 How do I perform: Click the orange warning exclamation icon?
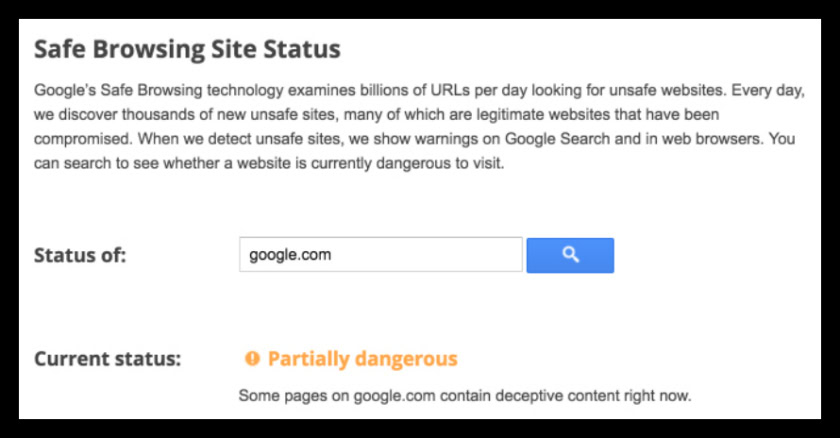(x=252, y=359)
